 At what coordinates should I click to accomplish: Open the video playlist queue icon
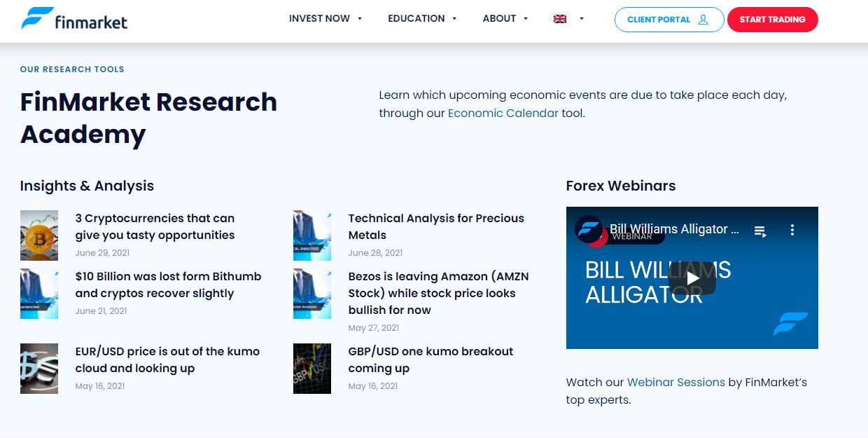click(760, 231)
